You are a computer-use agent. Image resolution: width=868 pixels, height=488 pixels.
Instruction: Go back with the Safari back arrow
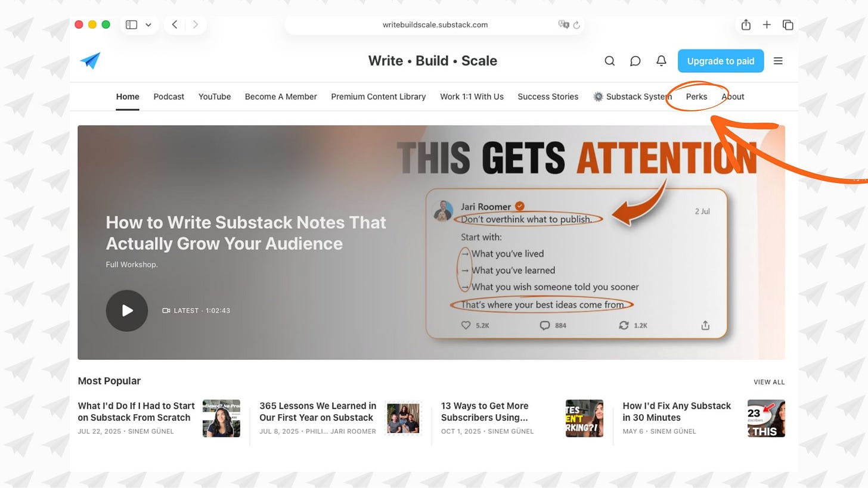click(x=175, y=24)
